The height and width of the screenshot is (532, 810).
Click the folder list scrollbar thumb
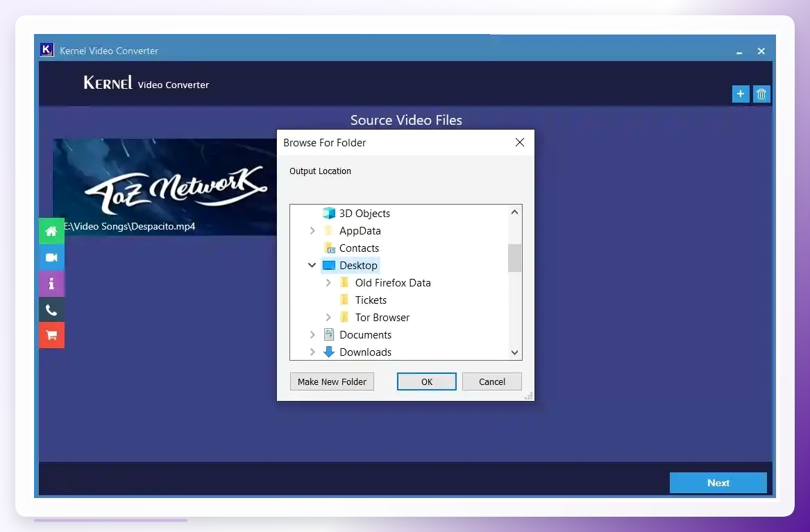[x=514, y=257]
